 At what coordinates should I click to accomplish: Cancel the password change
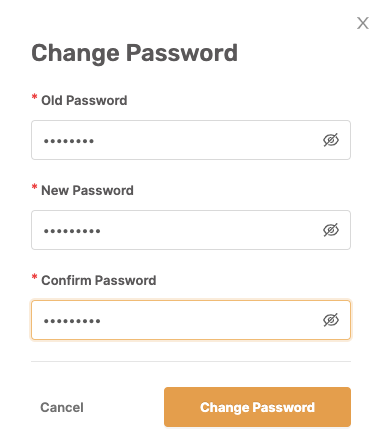[62, 407]
